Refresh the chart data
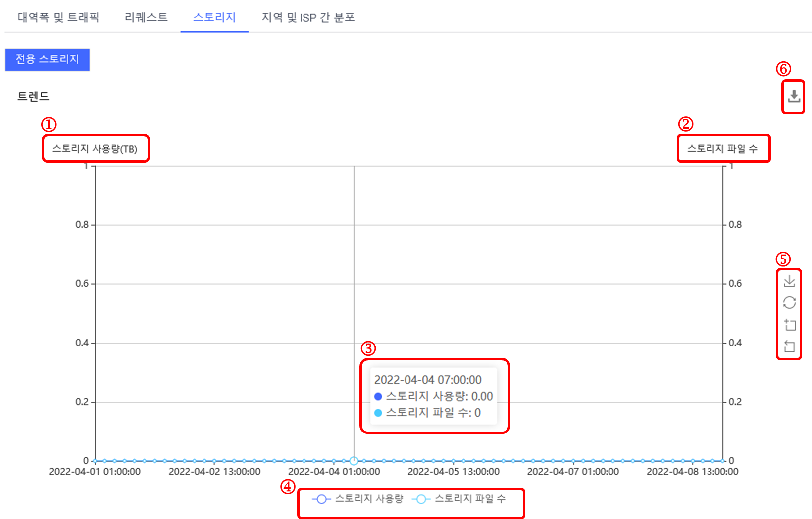The width and height of the screenshot is (812, 519). (789, 302)
